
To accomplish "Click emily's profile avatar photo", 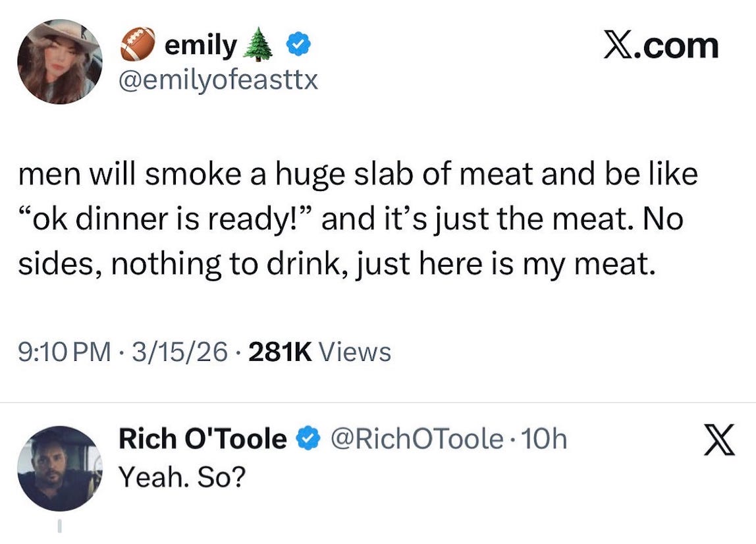I will [x=59, y=61].
